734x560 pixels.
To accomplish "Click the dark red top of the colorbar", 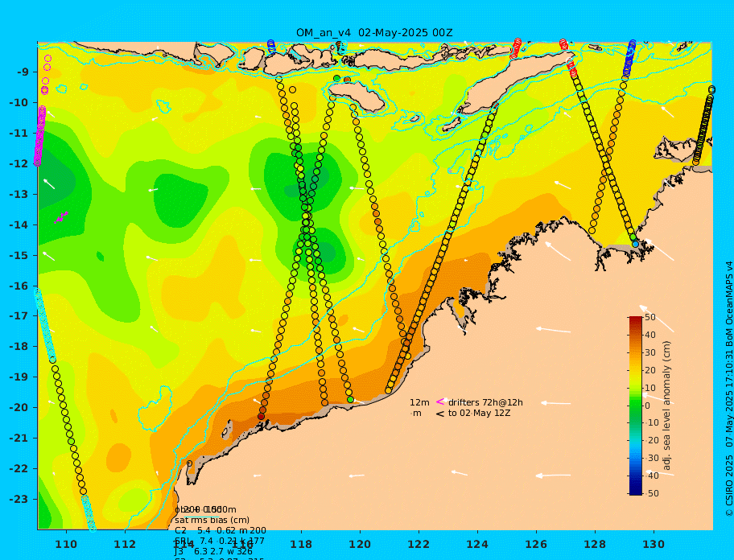I will (x=636, y=320).
